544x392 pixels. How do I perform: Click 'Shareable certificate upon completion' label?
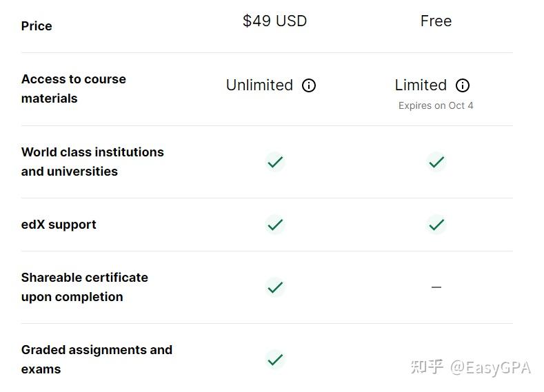[84, 287]
